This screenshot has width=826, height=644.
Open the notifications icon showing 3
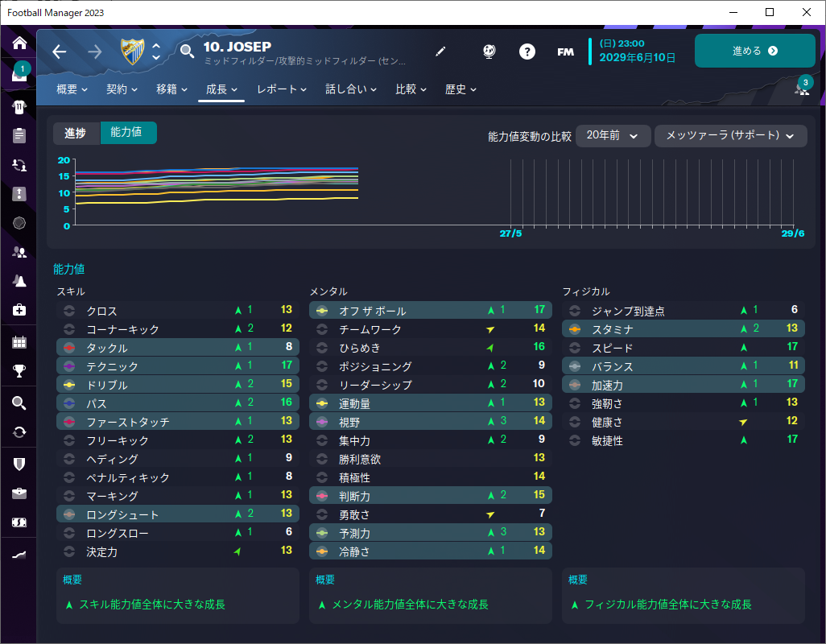tap(803, 87)
